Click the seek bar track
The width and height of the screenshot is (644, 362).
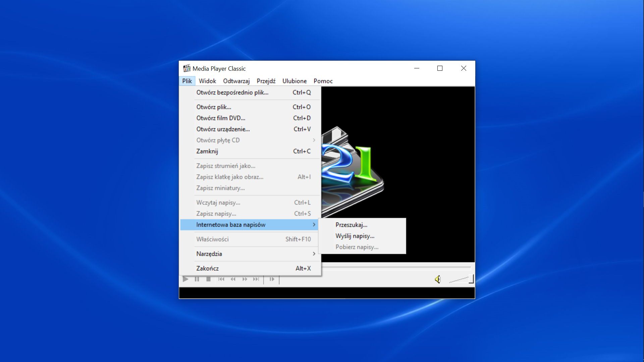[396, 268]
